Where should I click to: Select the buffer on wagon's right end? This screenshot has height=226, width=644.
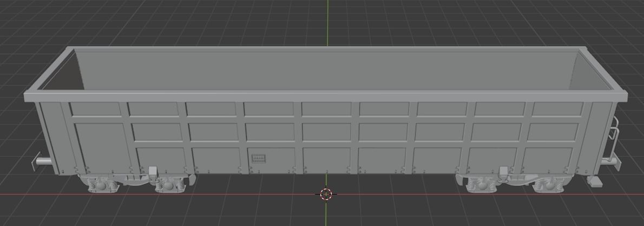tap(611, 162)
